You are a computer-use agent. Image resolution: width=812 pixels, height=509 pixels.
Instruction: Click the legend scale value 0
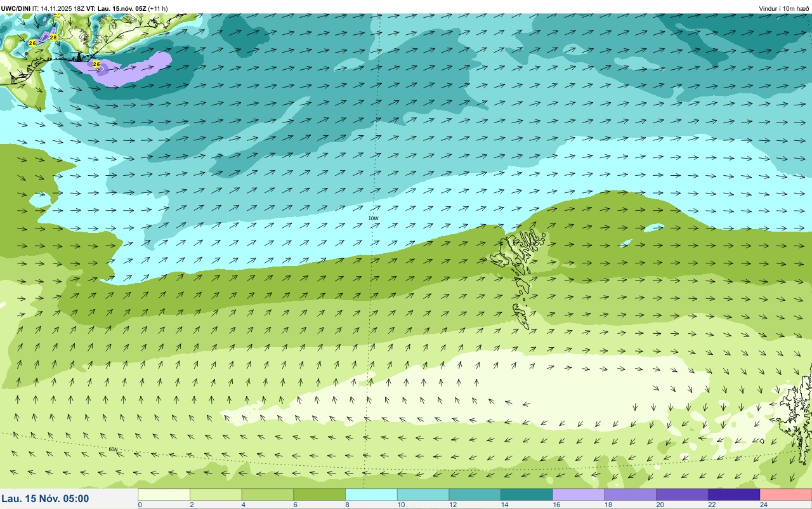click(x=140, y=505)
